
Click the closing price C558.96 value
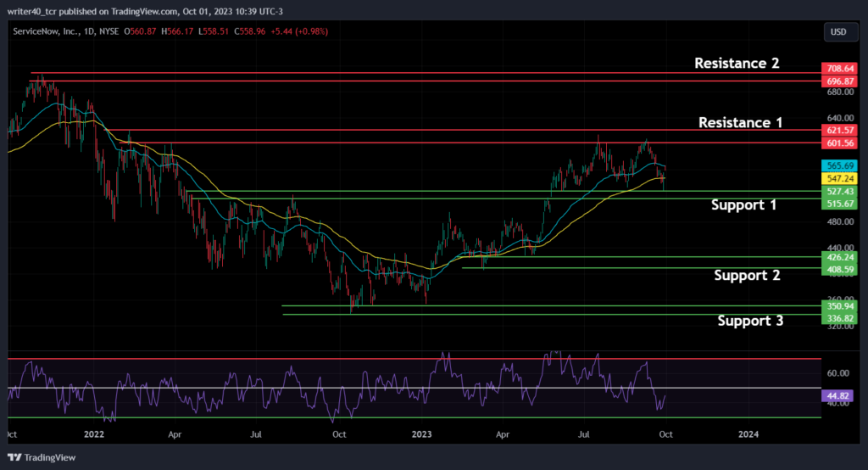250,31
